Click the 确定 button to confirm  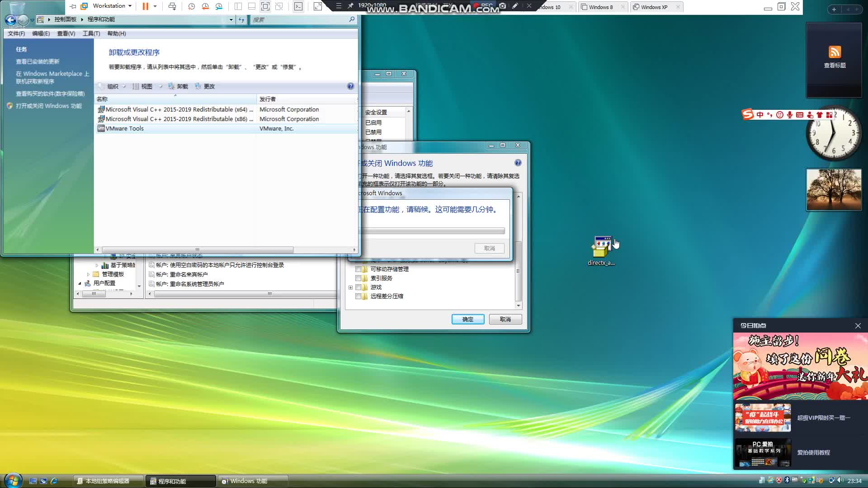point(467,319)
